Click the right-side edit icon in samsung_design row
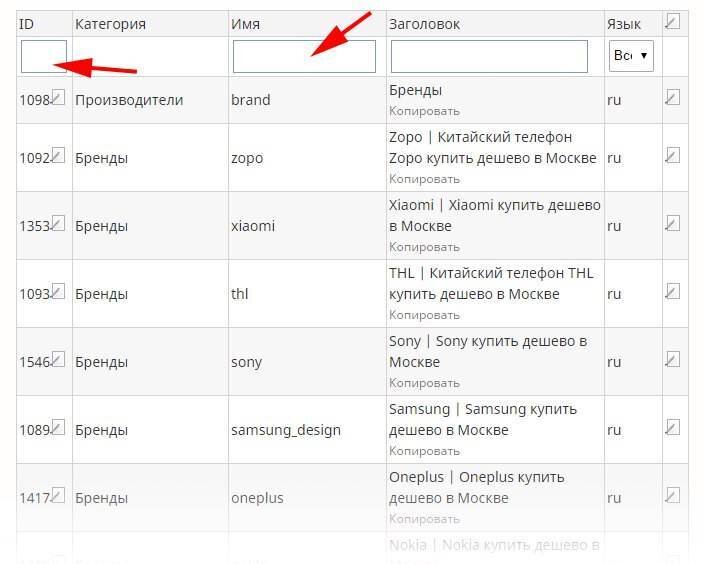Viewport: 704px width, 564px height. 672,427
